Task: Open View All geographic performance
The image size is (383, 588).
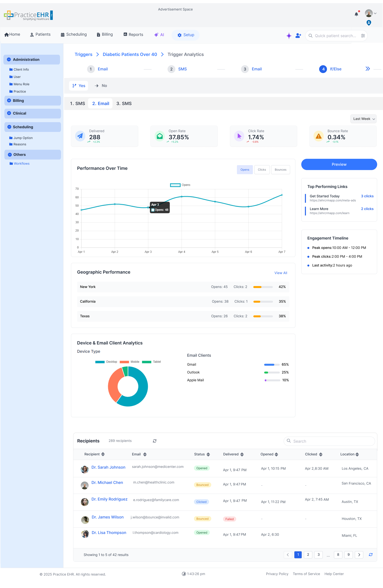Action: (x=281, y=273)
